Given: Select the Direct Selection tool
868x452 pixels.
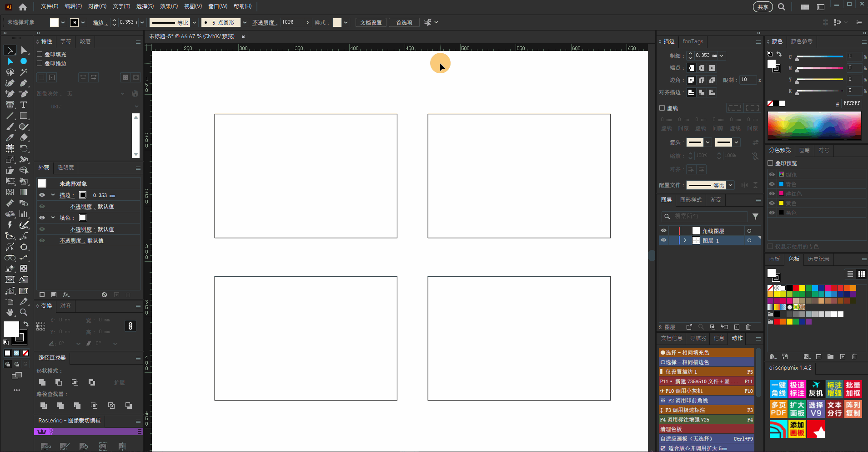Looking at the screenshot, I should pyautogui.click(x=24, y=50).
